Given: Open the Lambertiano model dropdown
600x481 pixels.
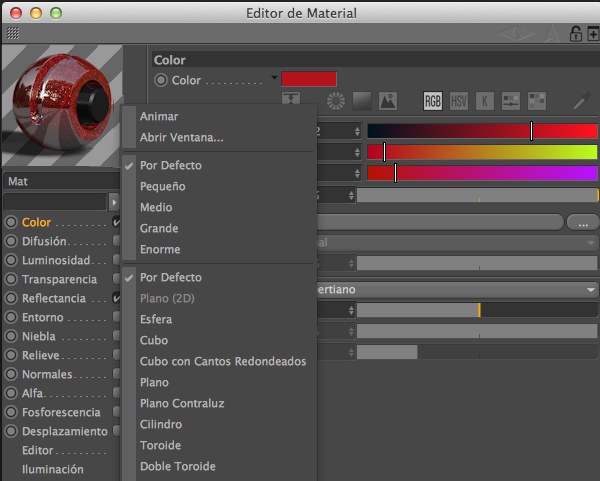Looking at the screenshot, I should click(x=591, y=289).
